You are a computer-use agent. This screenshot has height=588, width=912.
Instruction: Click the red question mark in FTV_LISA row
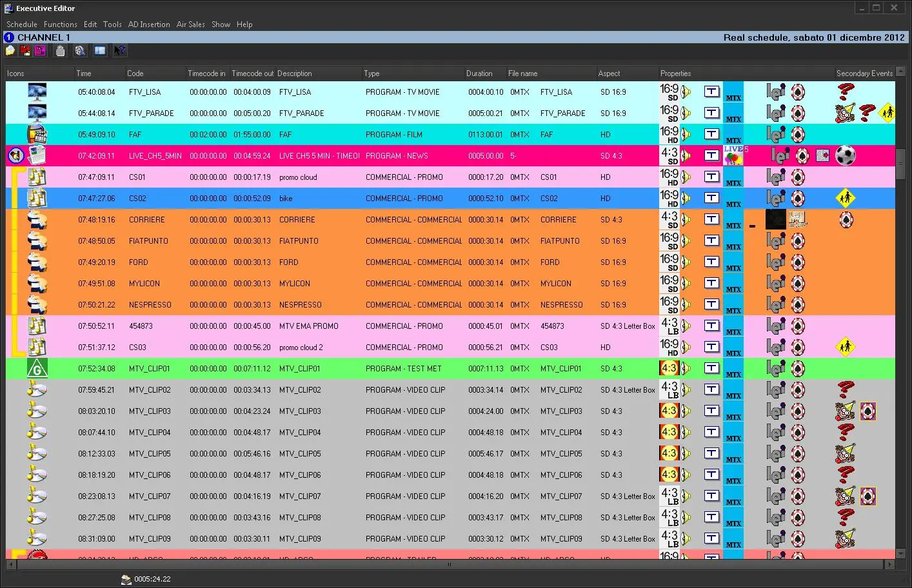click(846, 92)
